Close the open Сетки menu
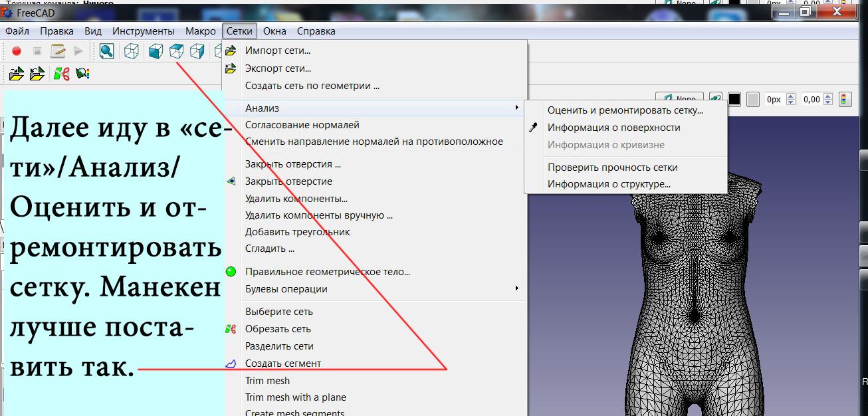The image size is (868, 416). [239, 31]
